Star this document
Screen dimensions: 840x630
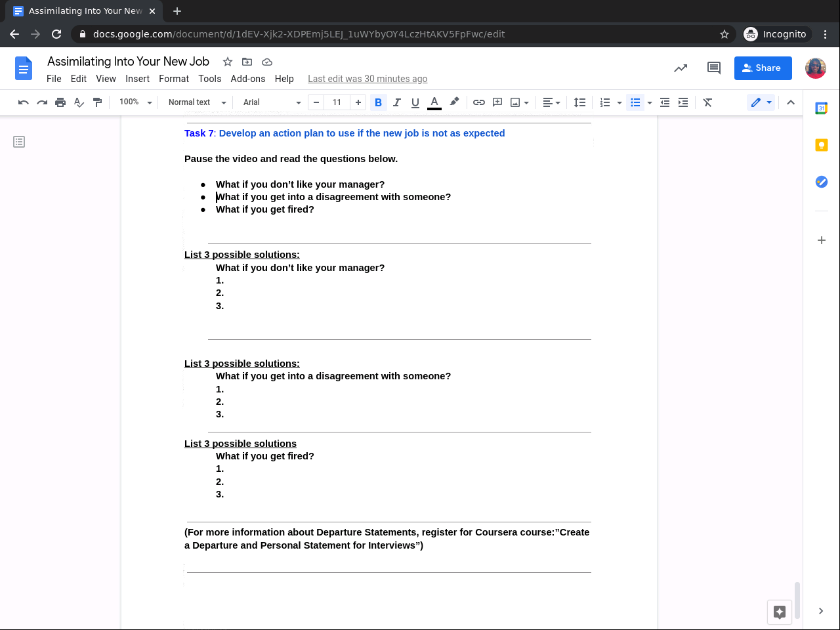click(228, 62)
